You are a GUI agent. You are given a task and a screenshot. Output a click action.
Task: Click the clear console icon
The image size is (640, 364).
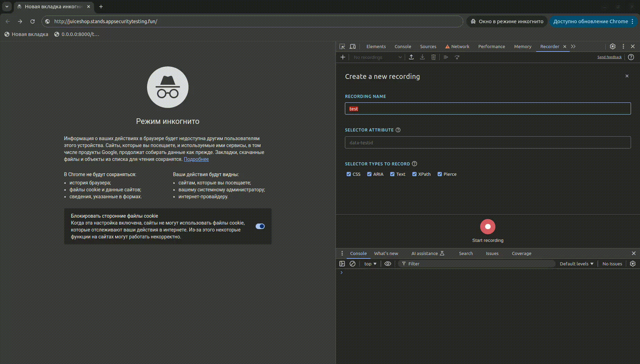point(353,264)
